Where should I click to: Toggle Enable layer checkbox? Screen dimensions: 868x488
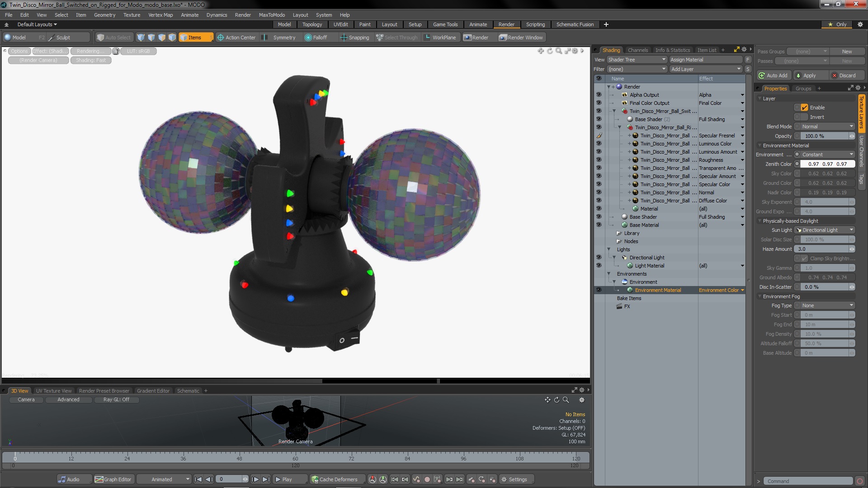804,108
